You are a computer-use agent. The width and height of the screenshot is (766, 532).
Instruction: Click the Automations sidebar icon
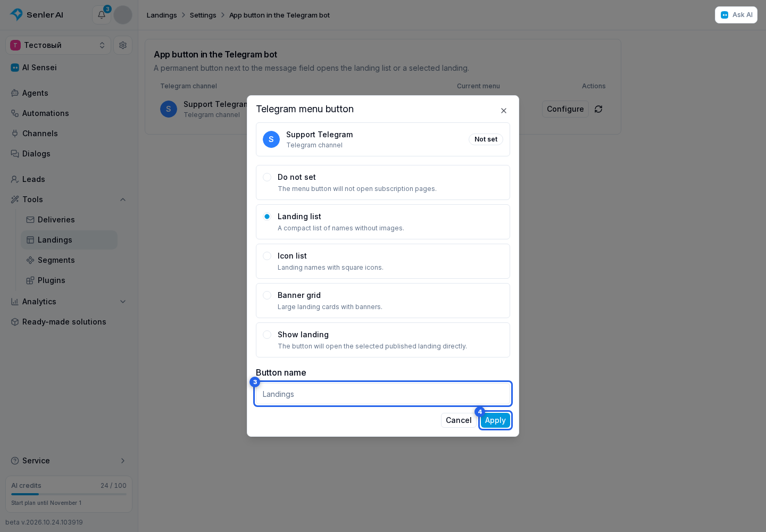[x=15, y=113]
